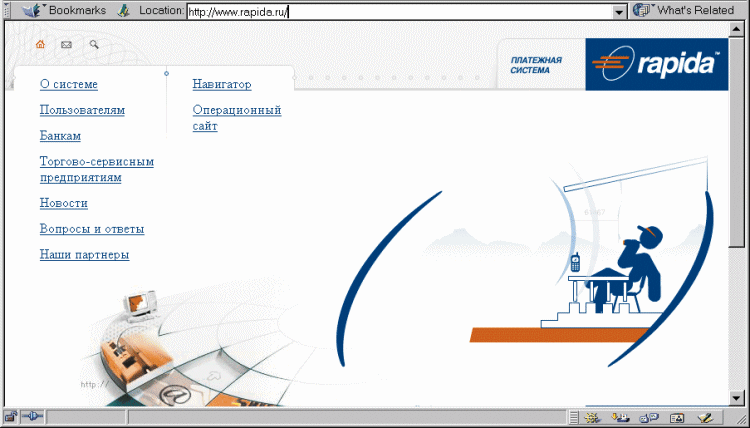This screenshot has width=750, height=428.
Task: Open Composer icon in component bar
Action: point(706,418)
